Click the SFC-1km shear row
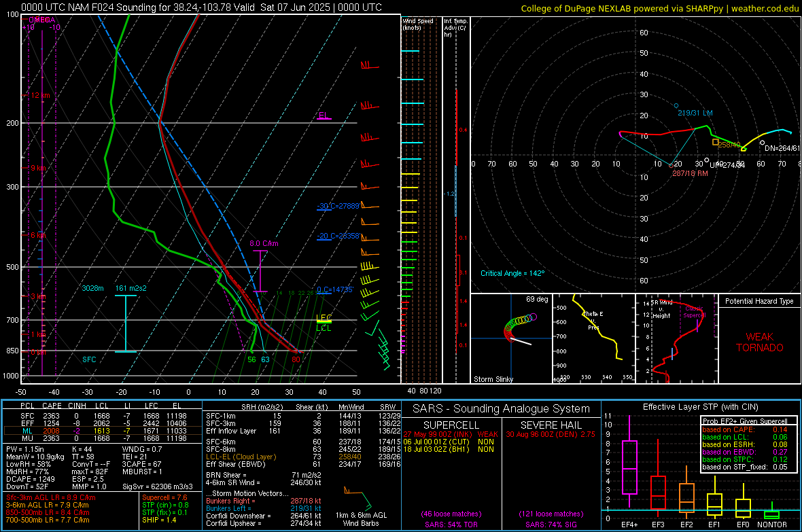802x532 pixels. pos(303,416)
